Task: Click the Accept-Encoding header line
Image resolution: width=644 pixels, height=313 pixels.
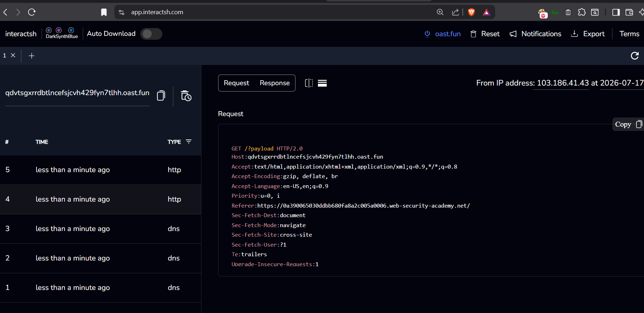Action: (285, 176)
